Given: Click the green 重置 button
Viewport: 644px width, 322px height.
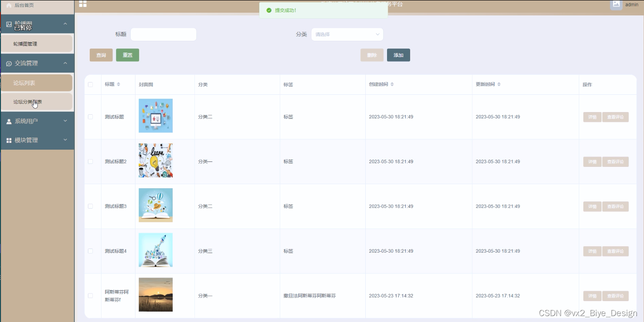Looking at the screenshot, I should [x=127, y=55].
